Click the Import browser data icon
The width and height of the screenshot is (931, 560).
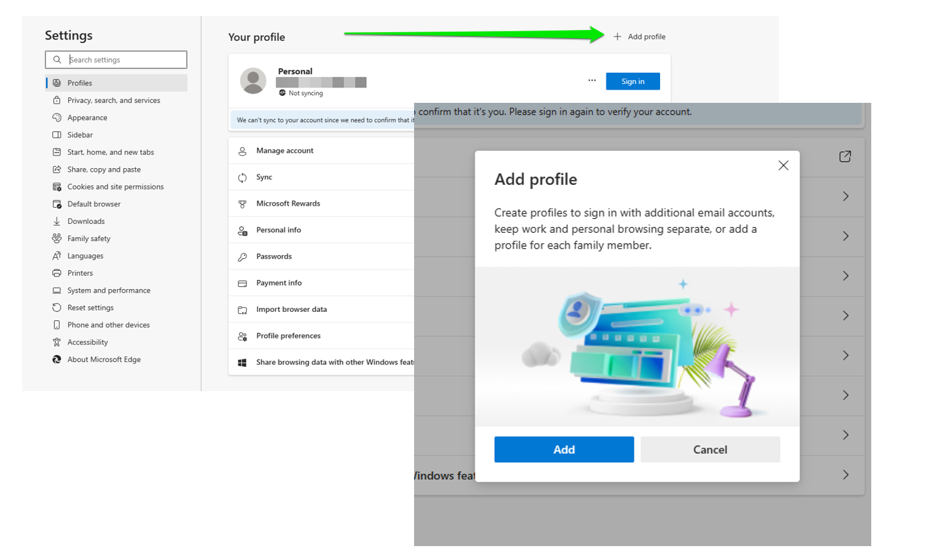pos(242,309)
